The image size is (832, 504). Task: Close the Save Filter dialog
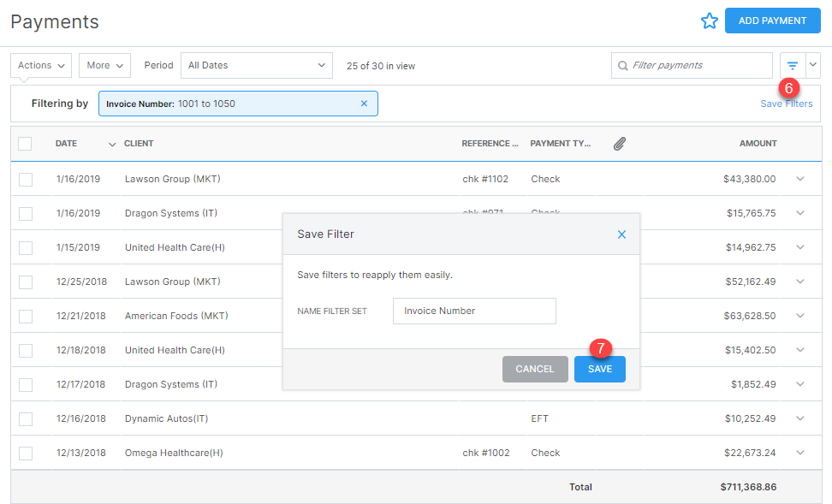pos(621,234)
